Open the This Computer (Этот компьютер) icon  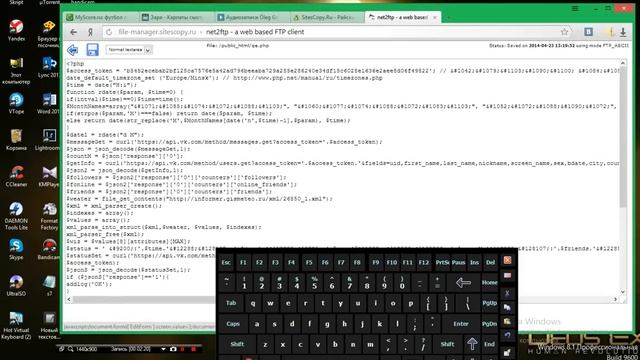16,70
